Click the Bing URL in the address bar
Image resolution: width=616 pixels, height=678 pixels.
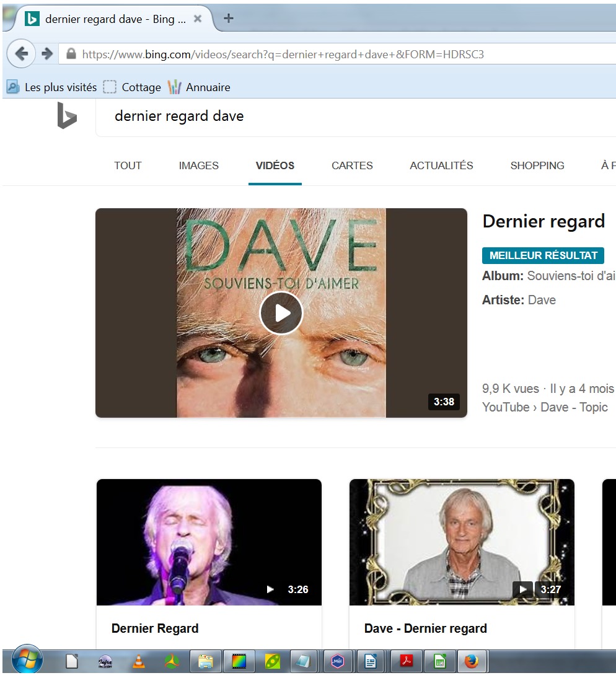point(283,55)
